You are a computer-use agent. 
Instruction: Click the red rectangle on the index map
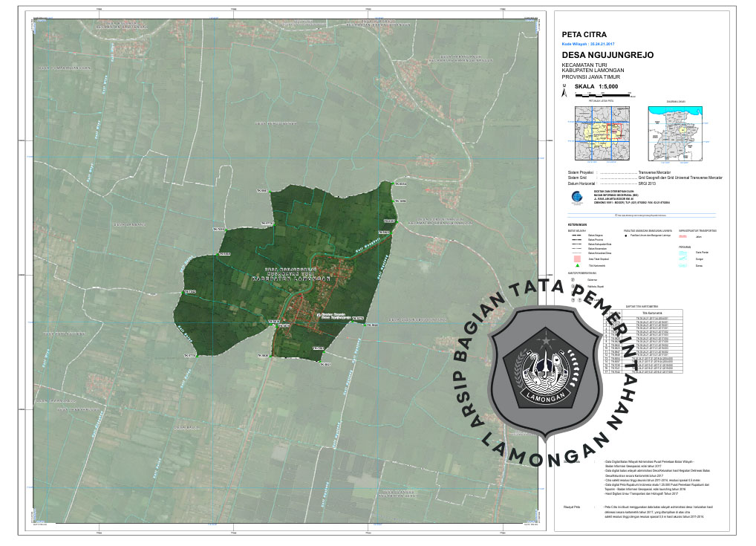(613, 130)
